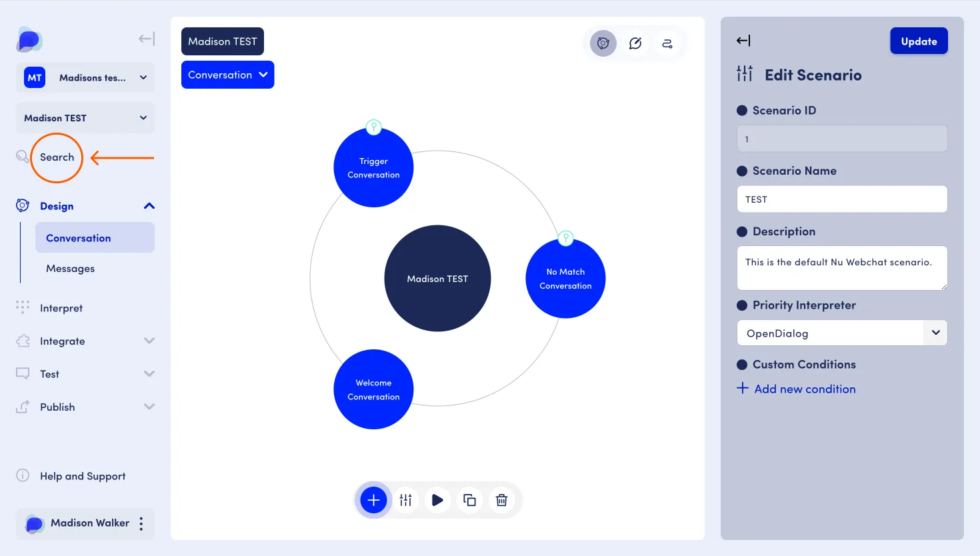Open the Priority Interpreter dropdown
The height and width of the screenshot is (556, 980).
842,333
